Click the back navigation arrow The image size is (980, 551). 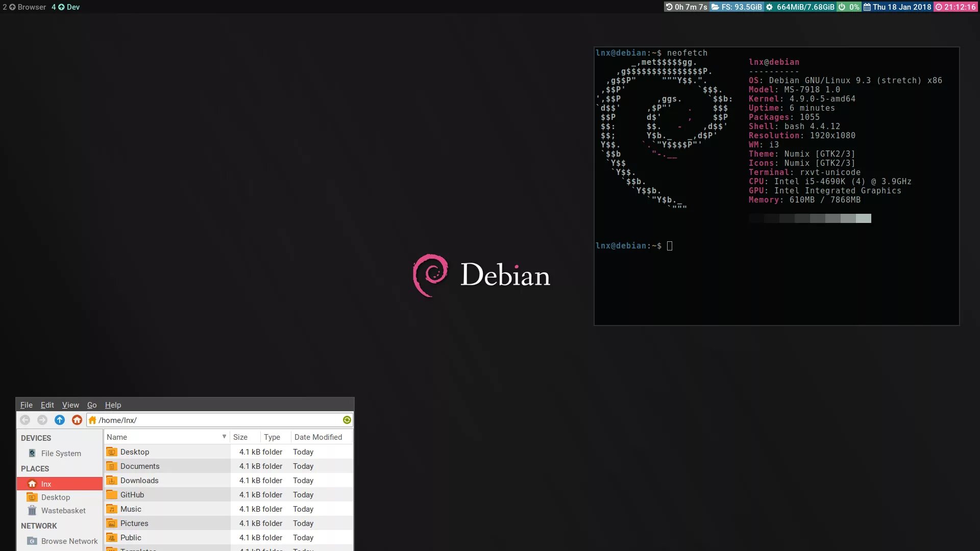click(26, 420)
